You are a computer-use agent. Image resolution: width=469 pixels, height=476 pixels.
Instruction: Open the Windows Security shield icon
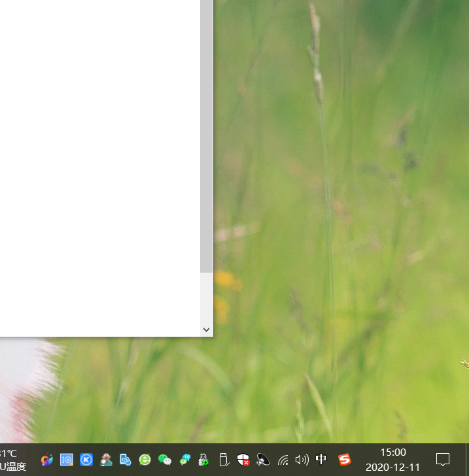pos(243,460)
